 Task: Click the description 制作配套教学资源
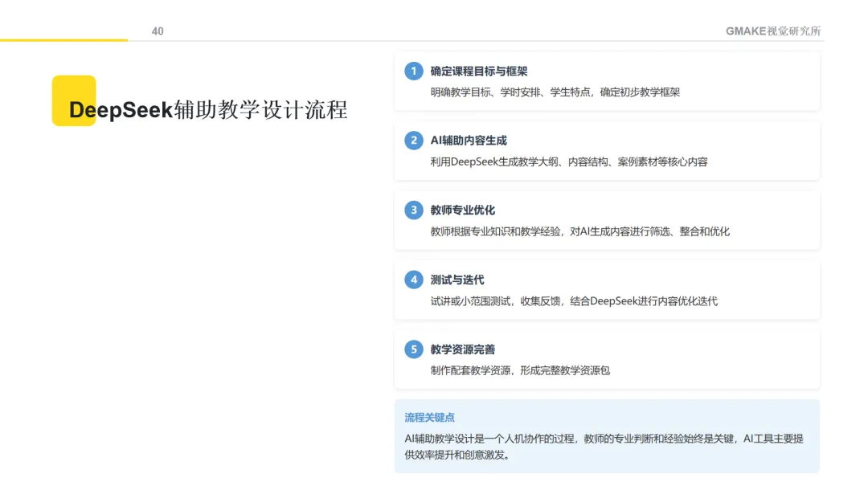tap(520, 371)
